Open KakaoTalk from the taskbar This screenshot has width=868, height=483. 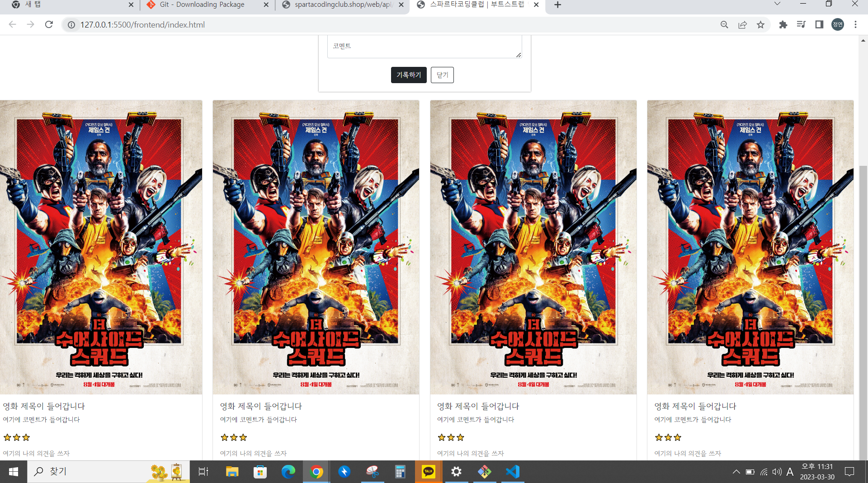tap(428, 472)
